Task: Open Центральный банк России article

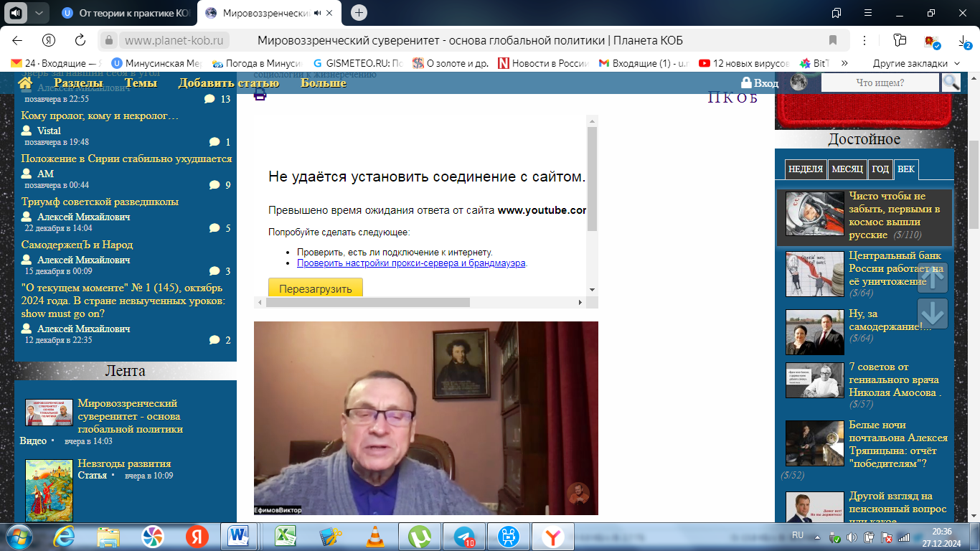Action: coord(895,269)
